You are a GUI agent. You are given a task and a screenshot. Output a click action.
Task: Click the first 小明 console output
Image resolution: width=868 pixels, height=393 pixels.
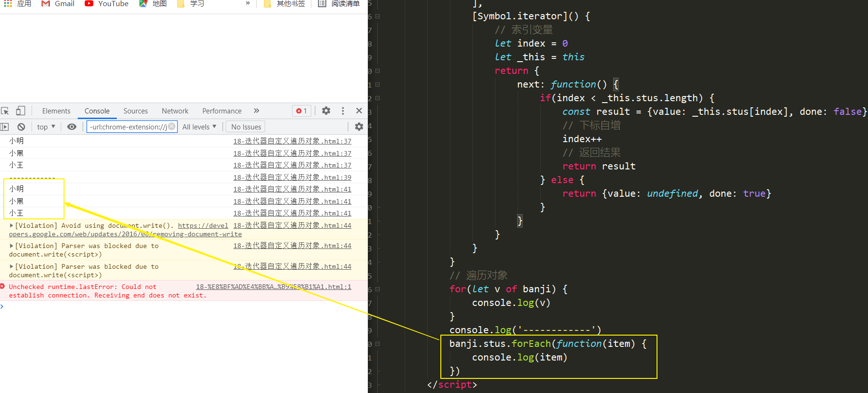click(x=16, y=141)
